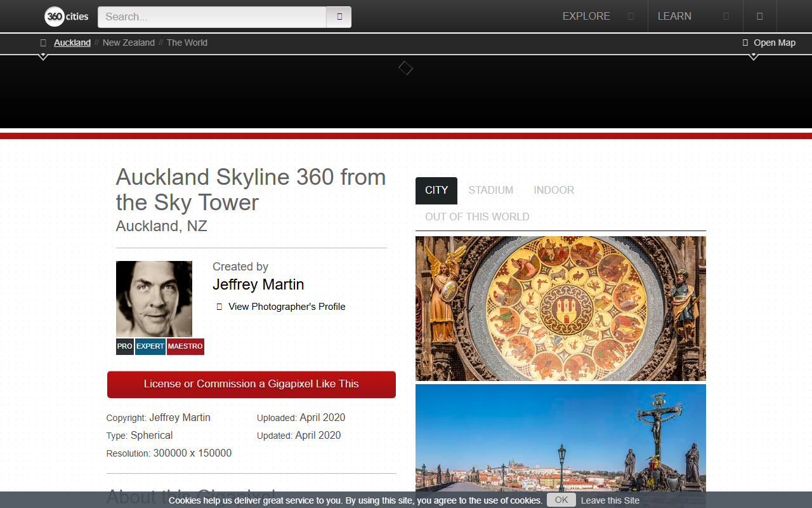Switch to OUT OF THIS WORLD tab
Viewport: 812px width, 508px height.
point(477,217)
